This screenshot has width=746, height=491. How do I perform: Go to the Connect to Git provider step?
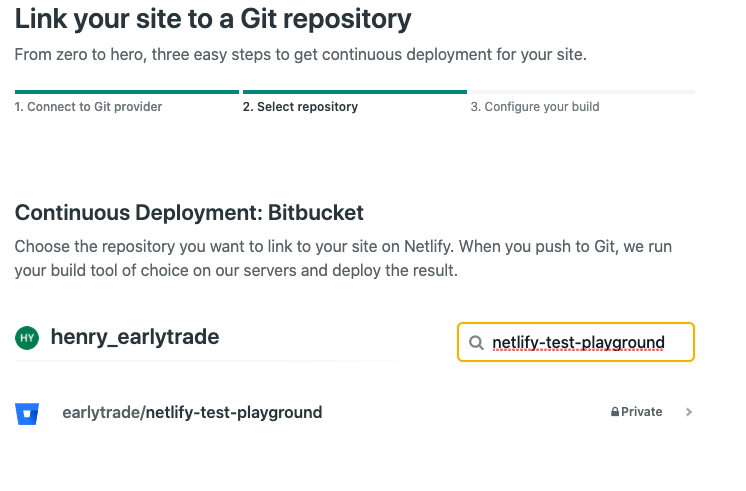pos(88,107)
